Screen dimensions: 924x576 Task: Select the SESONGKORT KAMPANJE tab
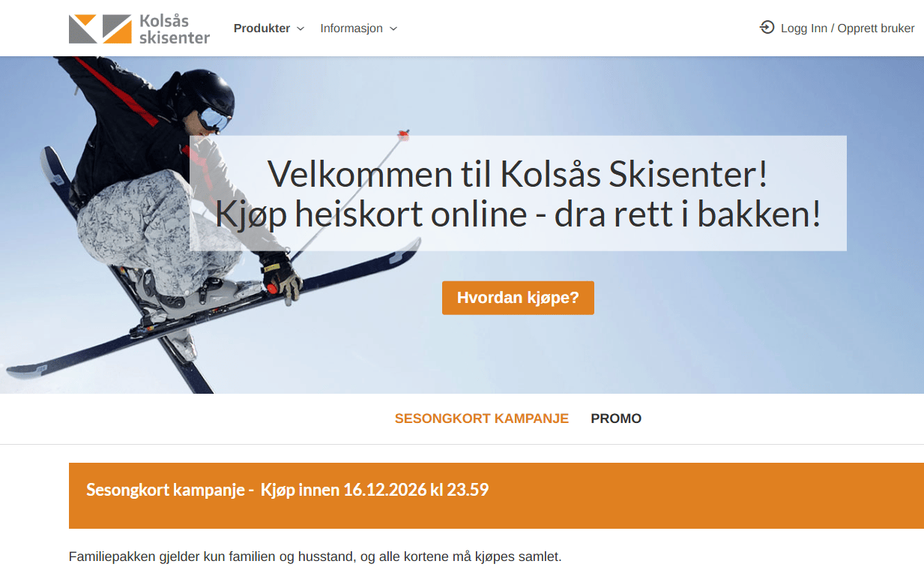482,418
